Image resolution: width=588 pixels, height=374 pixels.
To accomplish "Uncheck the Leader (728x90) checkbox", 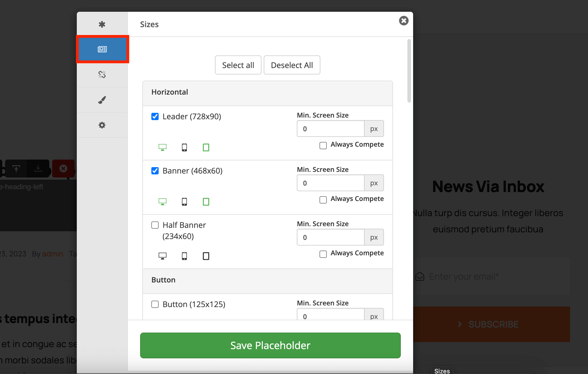I will coord(155,116).
